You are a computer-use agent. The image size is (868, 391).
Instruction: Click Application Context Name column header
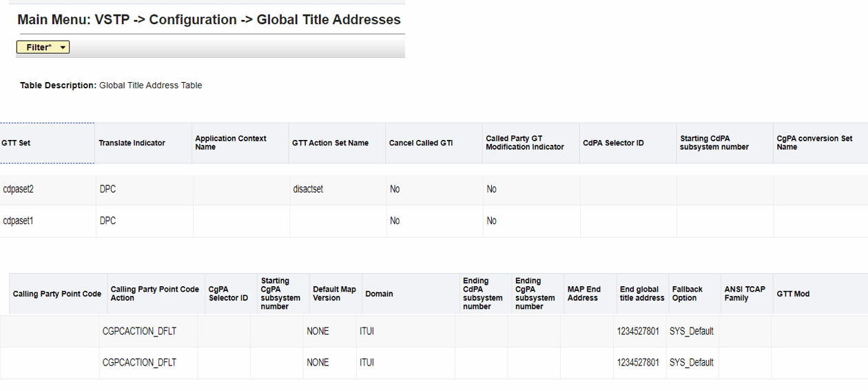240,143
